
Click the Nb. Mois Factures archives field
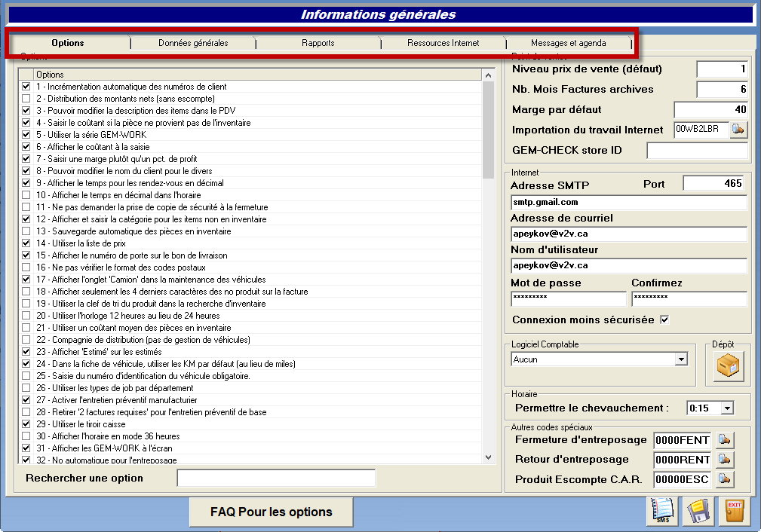coord(723,89)
